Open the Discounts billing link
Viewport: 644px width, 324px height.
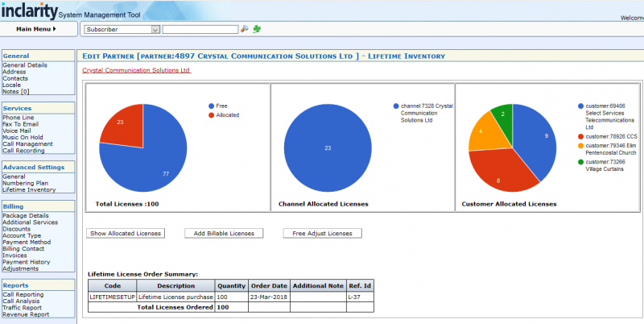(x=16, y=229)
